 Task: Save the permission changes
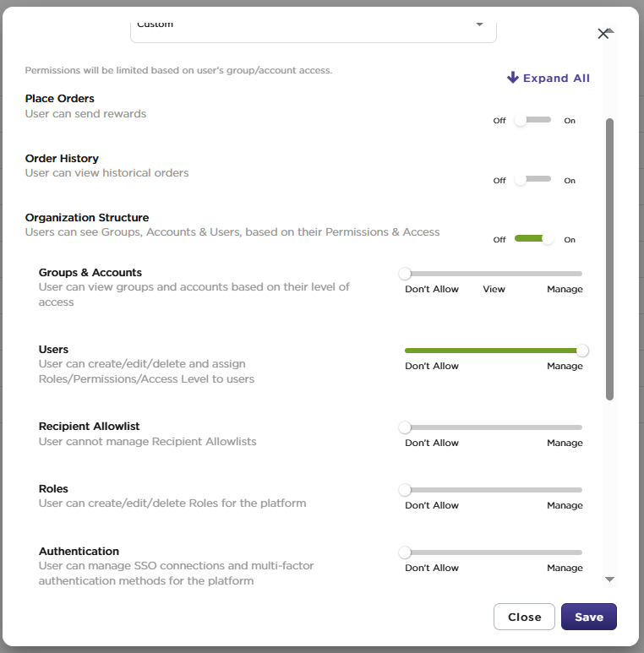click(x=588, y=617)
